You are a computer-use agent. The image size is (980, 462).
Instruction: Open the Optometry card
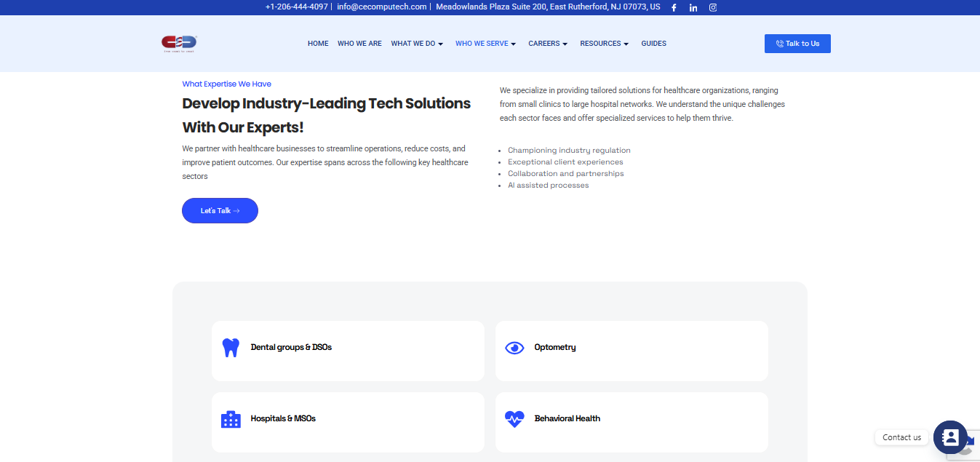(632, 351)
